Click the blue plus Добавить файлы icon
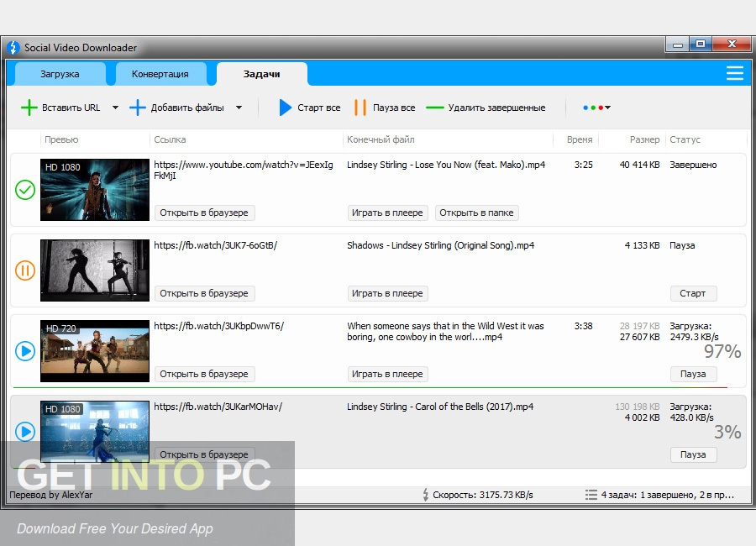Viewport: 756px width, 546px height. coord(138,108)
